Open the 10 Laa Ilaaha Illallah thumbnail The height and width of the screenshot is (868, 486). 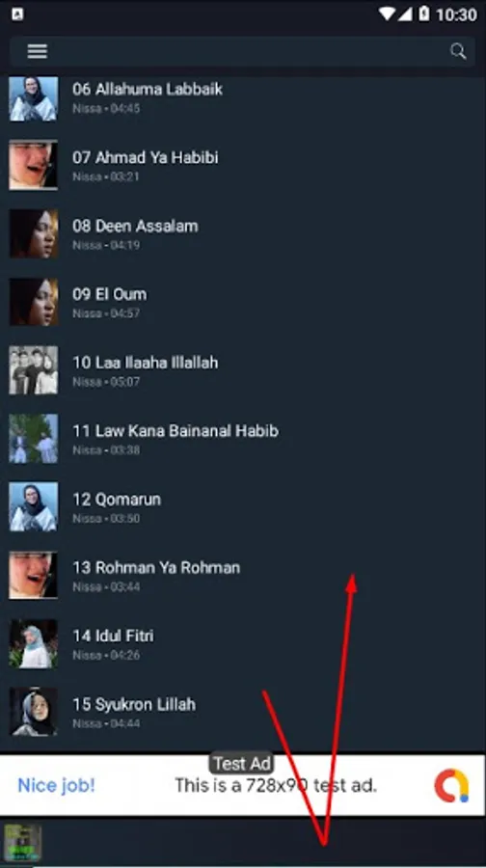[33, 369]
